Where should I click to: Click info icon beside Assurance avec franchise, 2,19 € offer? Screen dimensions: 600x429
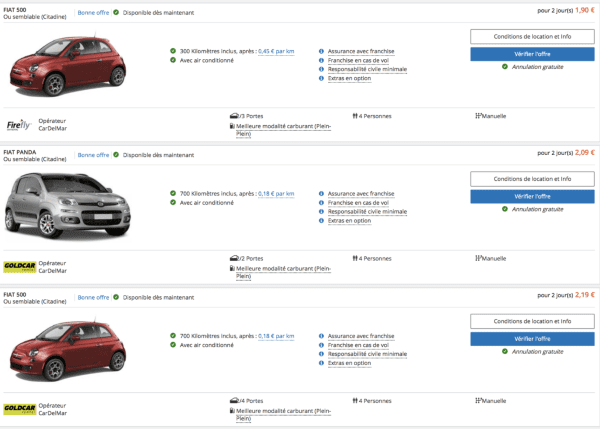pyautogui.click(x=321, y=336)
